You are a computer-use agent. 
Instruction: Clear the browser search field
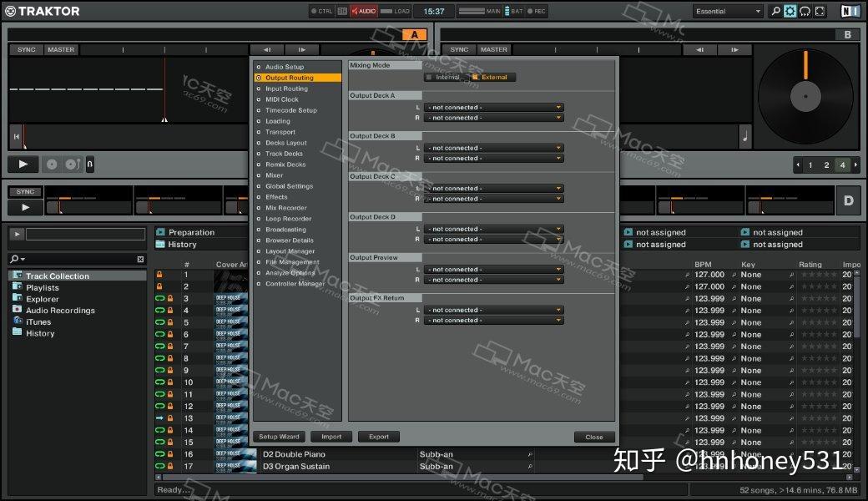[x=140, y=259]
